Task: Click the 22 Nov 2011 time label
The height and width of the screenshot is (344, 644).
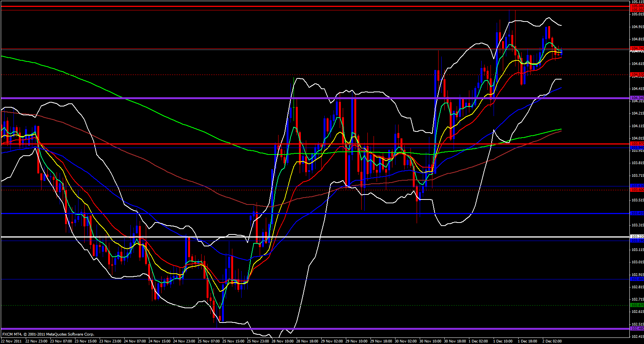Action: coord(11,341)
